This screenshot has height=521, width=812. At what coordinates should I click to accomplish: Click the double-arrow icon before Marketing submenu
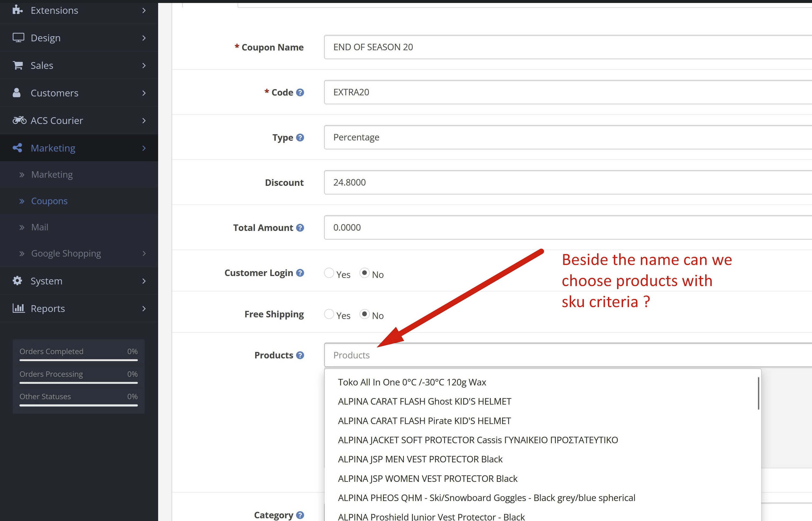(x=22, y=175)
